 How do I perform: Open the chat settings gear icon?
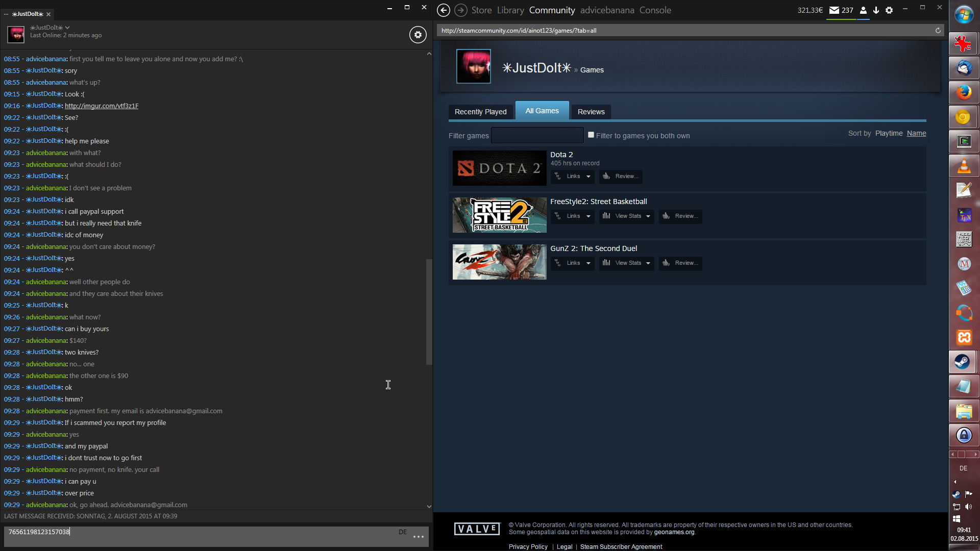pyautogui.click(x=418, y=35)
